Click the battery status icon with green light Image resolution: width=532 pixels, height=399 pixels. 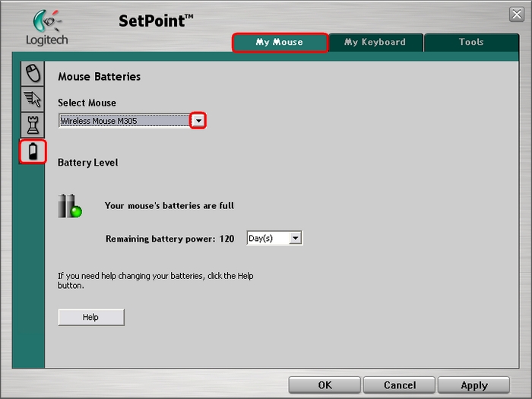(70, 206)
